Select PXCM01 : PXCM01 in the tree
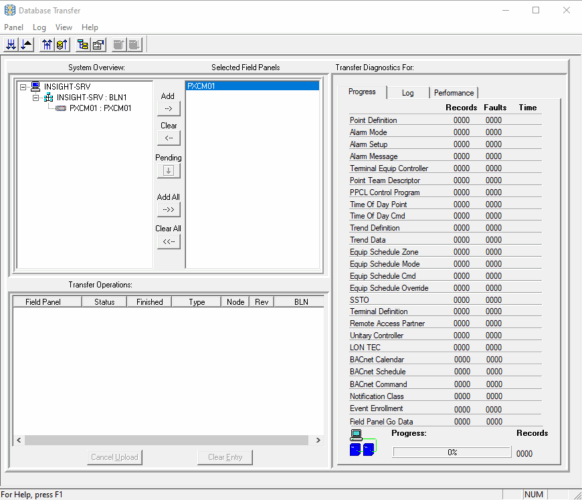The image size is (582, 500). click(100, 108)
